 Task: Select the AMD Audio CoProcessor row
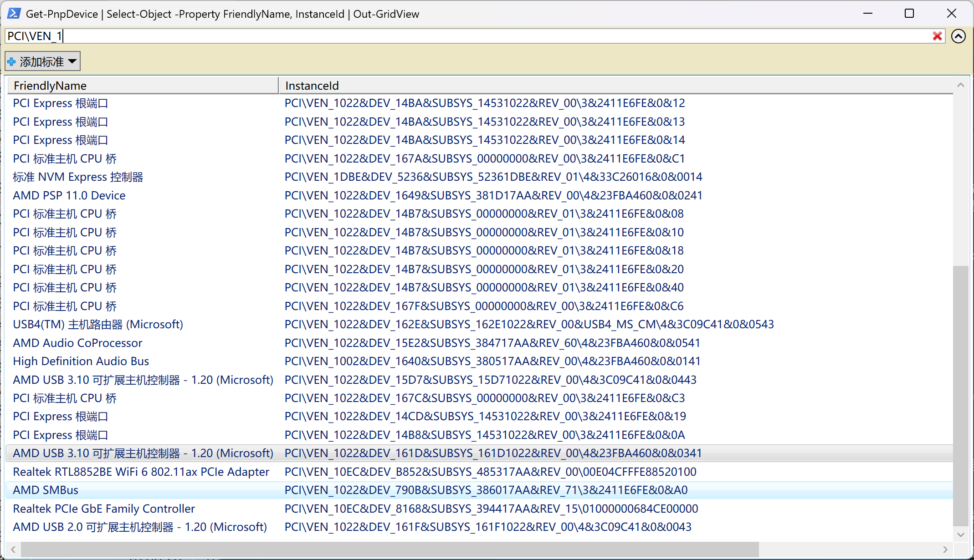pyautogui.click(x=77, y=343)
